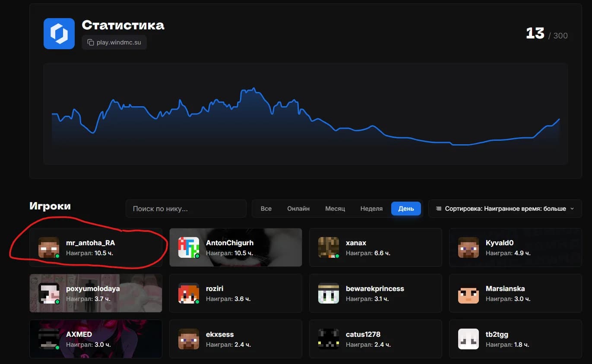Select the День period tab
Screen dimensions: 592x364
point(406,209)
